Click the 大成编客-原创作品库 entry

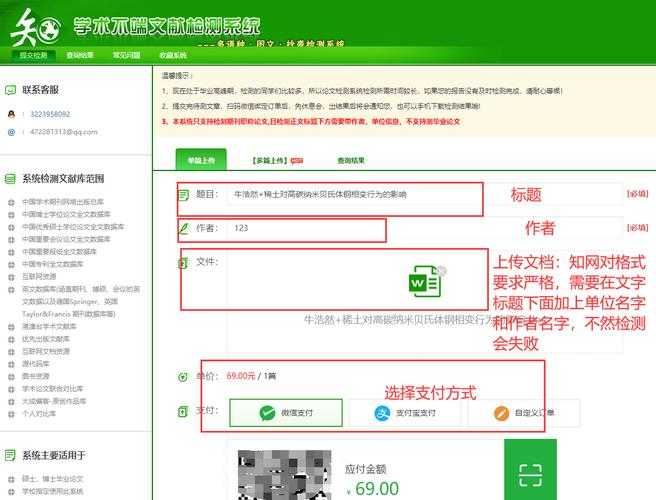(x=54, y=402)
